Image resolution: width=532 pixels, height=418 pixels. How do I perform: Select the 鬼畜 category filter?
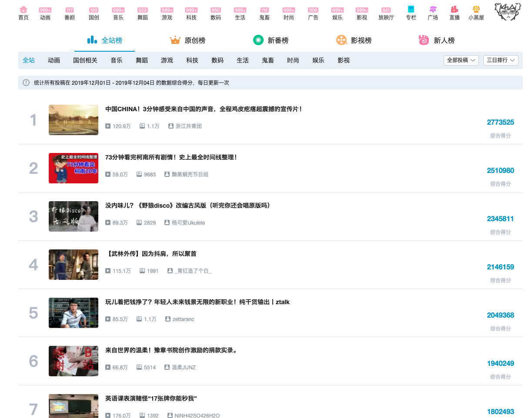tap(268, 60)
